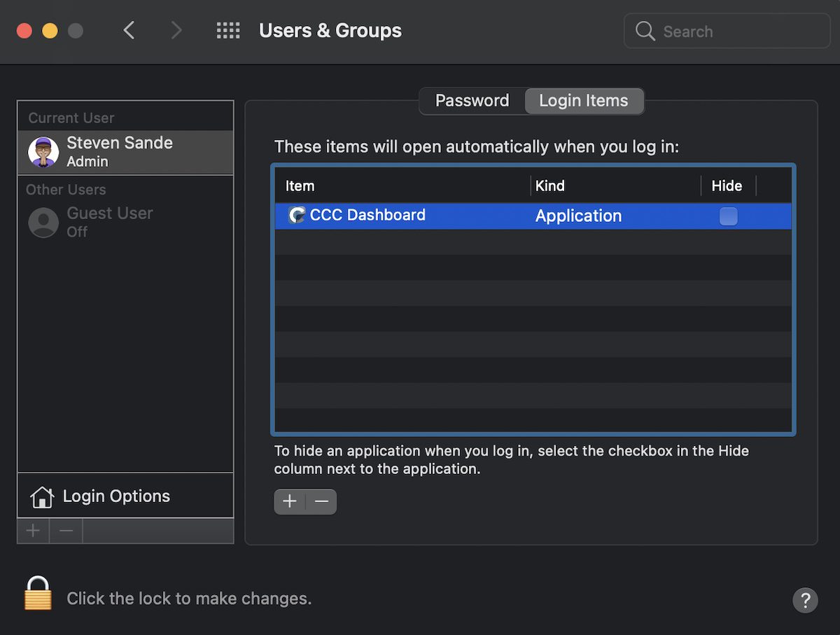Click the Login Options house icon

point(42,497)
